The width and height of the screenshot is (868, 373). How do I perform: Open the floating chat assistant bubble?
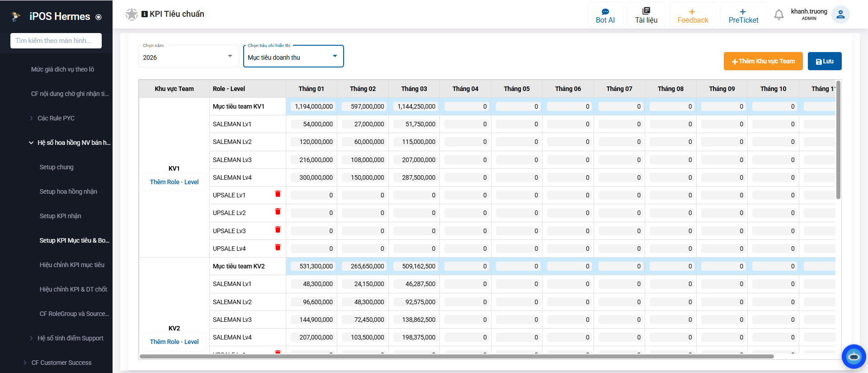(x=854, y=357)
